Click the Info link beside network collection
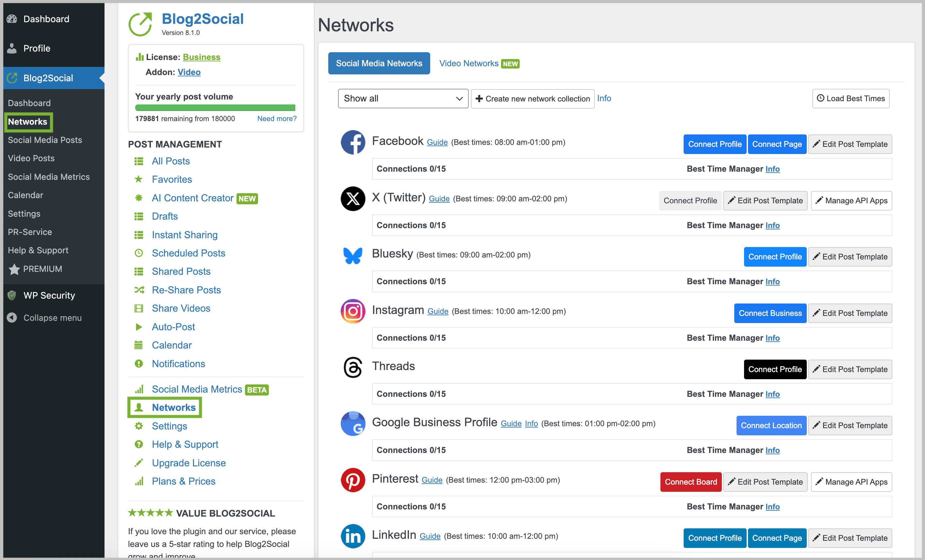This screenshot has height=560, width=925. [604, 98]
